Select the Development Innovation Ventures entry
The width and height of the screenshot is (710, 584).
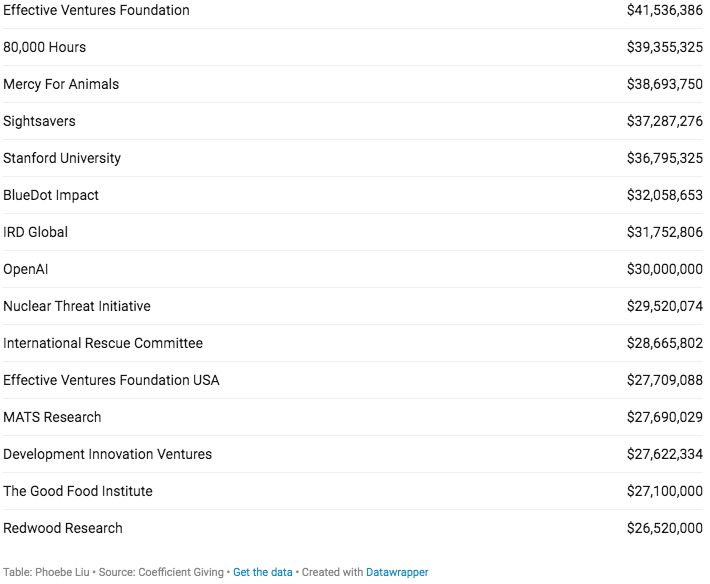pyautogui.click(x=108, y=454)
